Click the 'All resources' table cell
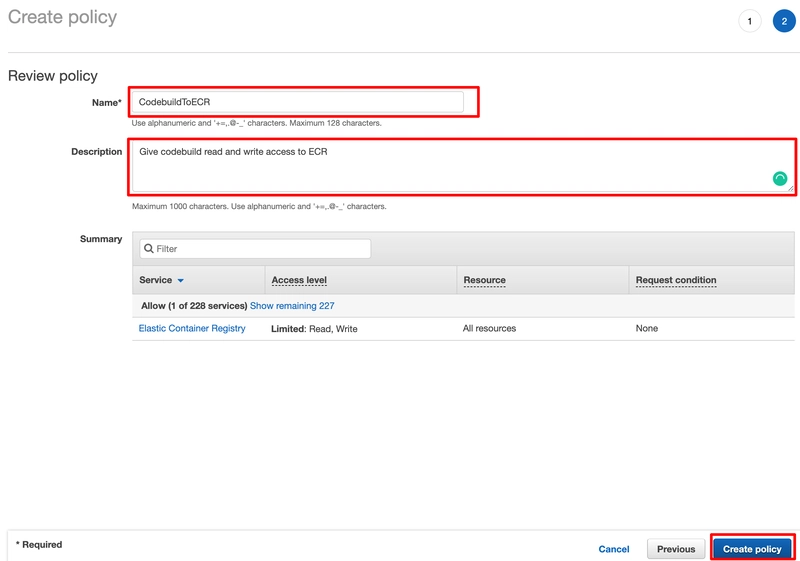Image resolution: width=800 pixels, height=561 pixels. (x=489, y=328)
